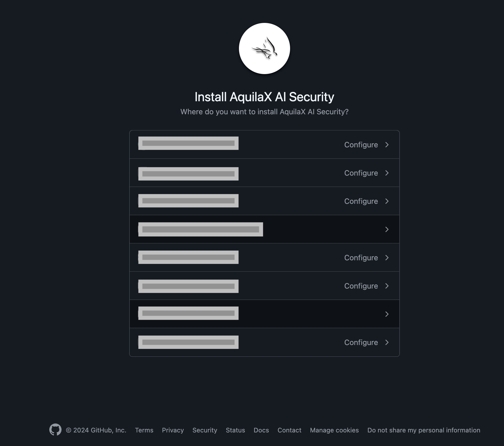
Task: Choose Configure in the last account row
Action: pos(361,342)
